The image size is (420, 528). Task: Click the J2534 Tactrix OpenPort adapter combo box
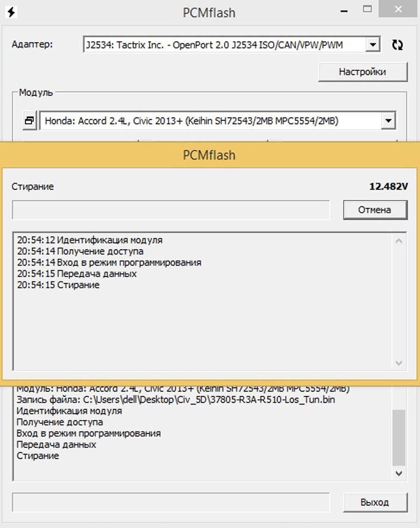pos(231,44)
